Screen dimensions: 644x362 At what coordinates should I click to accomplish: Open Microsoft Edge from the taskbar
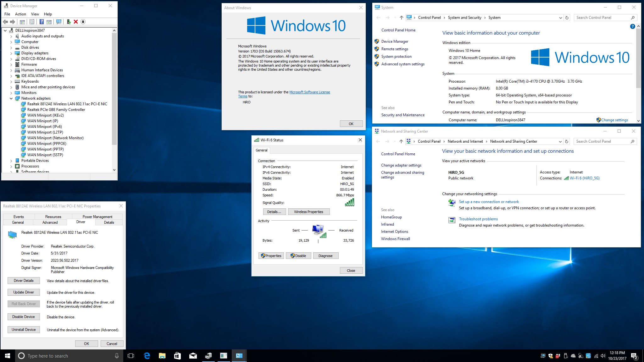coord(147,356)
